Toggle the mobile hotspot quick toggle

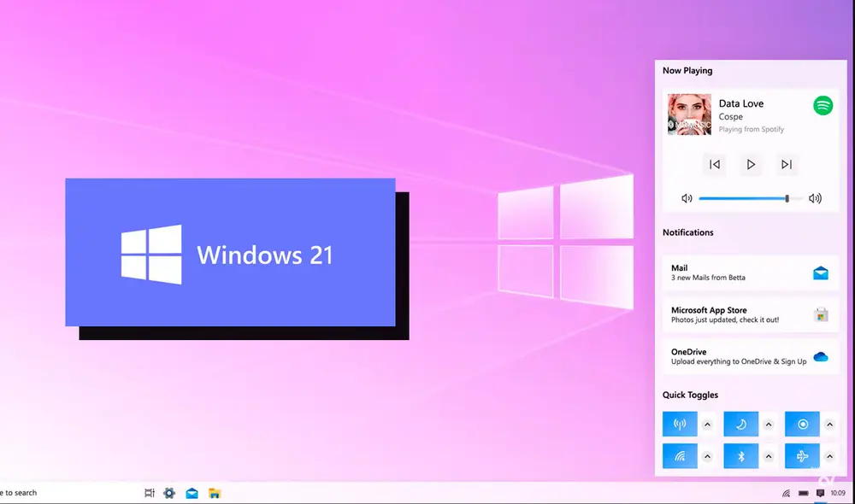680,424
